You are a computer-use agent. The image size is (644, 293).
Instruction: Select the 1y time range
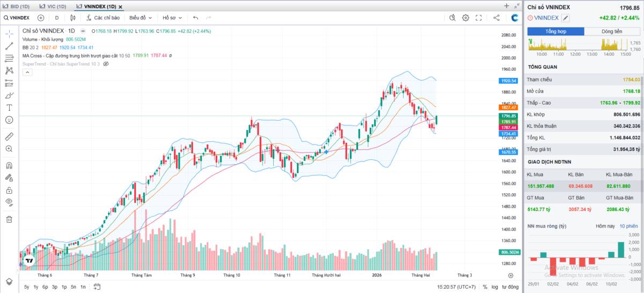36,287
